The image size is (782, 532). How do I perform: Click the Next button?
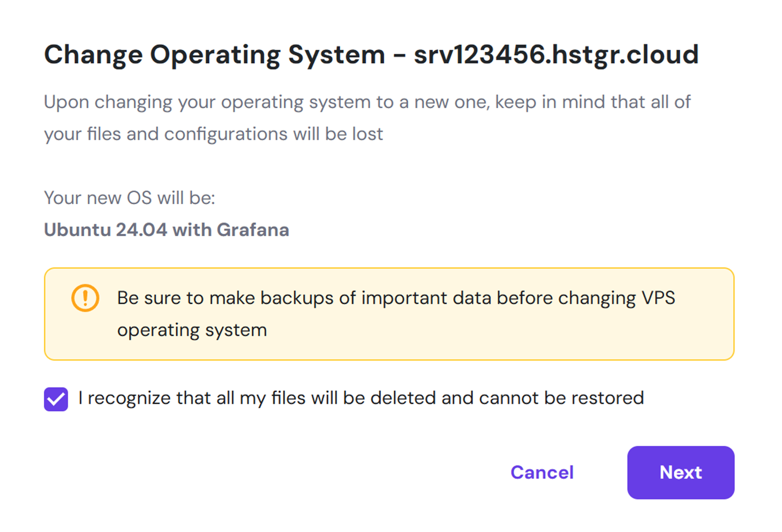(680, 473)
